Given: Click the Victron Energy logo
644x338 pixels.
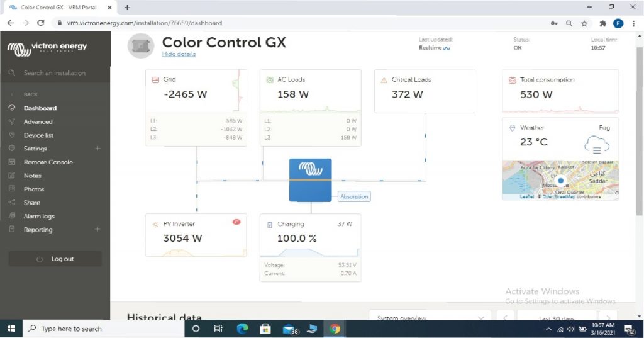Looking at the screenshot, I should point(47,48).
